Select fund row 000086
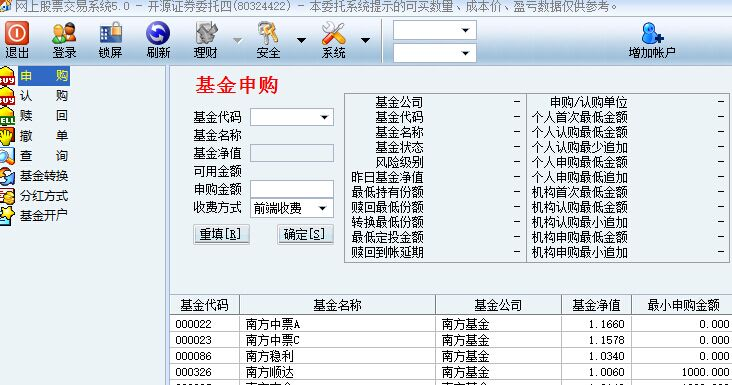732x385 pixels. pyautogui.click(x=451, y=356)
